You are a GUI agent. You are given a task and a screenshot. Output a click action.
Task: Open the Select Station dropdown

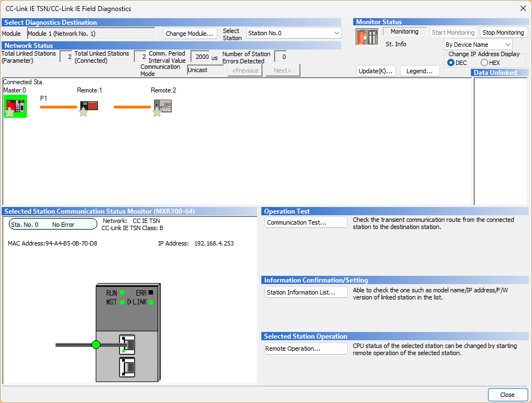pos(294,33)
